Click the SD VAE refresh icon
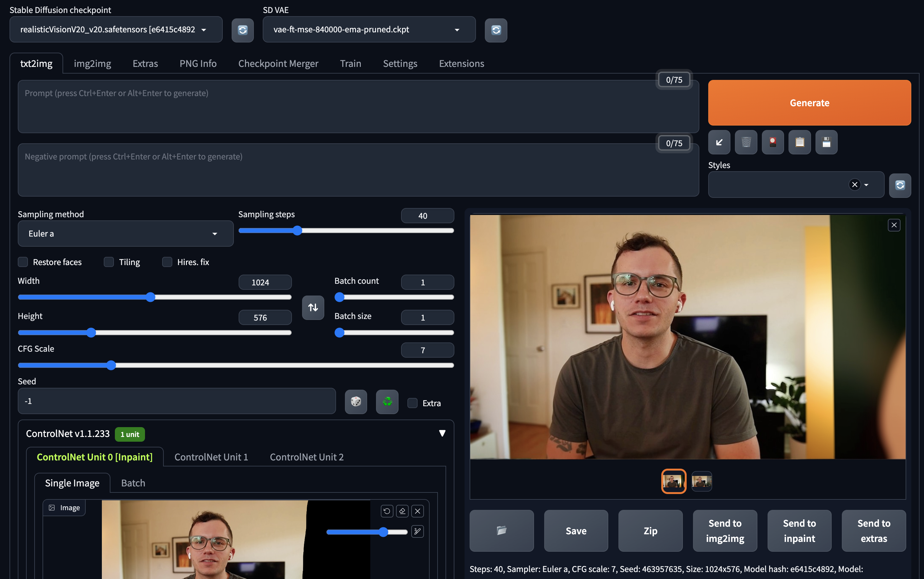Viewport: 924px width, 579px height. coord(496,30)
